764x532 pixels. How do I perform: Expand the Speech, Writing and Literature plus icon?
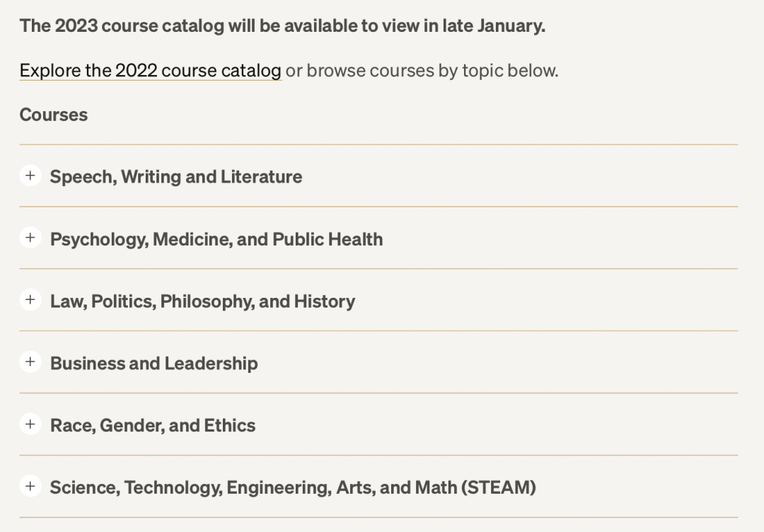[30, 175]
